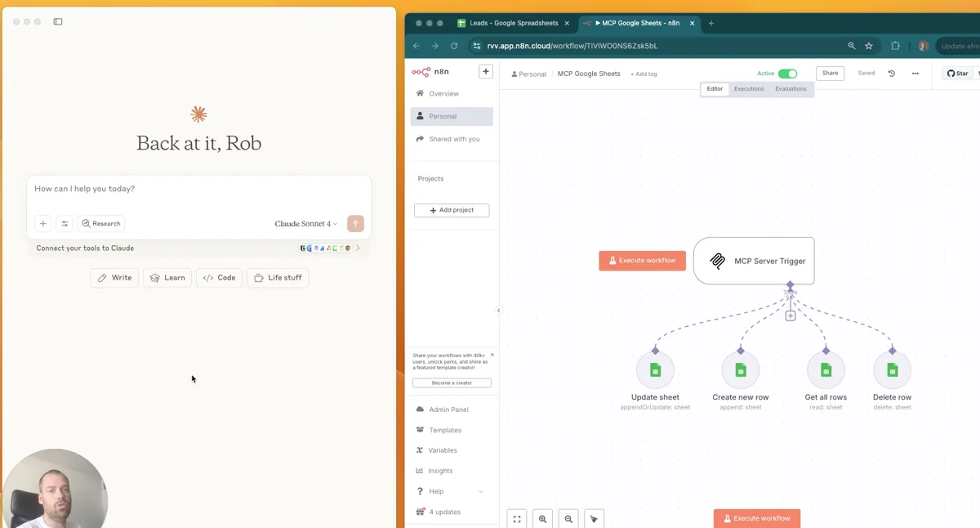
Task: Reload the n8n page
Action: click(454, 46)
